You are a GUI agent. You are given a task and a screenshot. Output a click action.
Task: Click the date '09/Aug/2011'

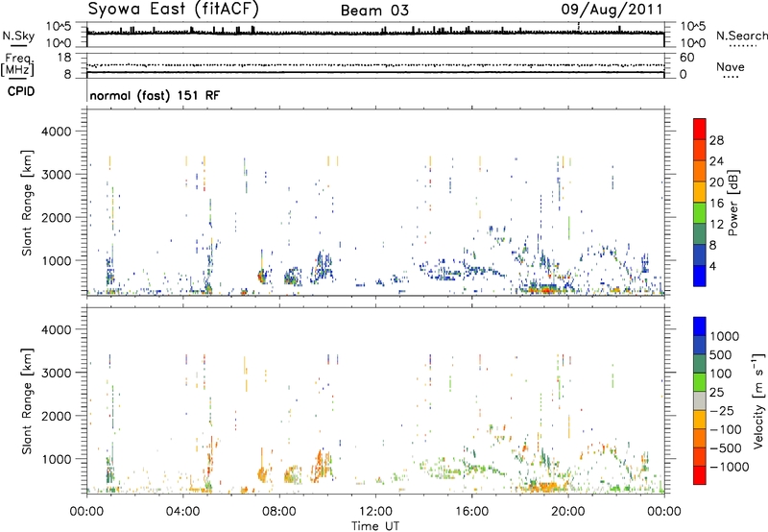[x=612, y=10]
